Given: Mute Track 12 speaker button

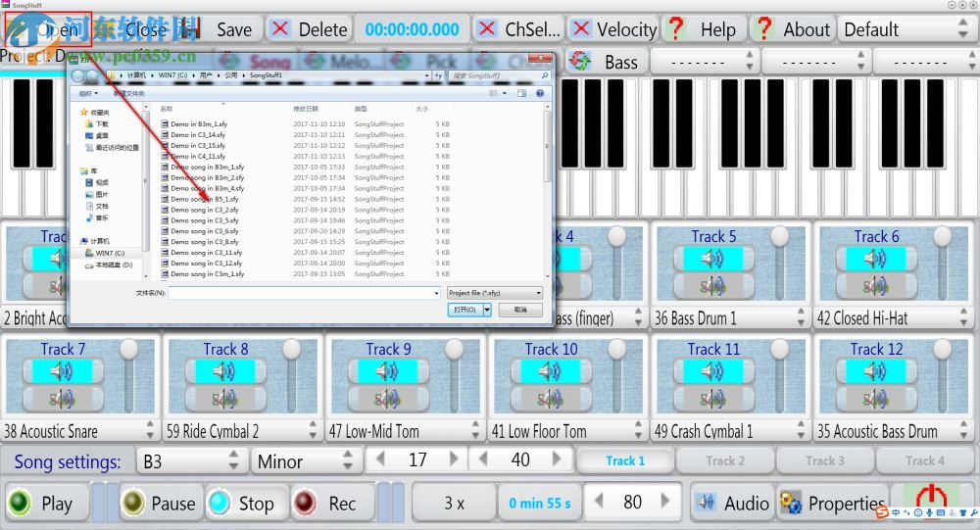Looking at the screenshot, I should pos(875,372).
